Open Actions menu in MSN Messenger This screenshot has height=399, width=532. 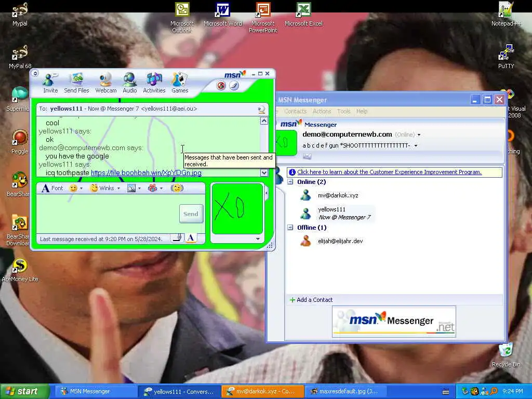point(322,111)
